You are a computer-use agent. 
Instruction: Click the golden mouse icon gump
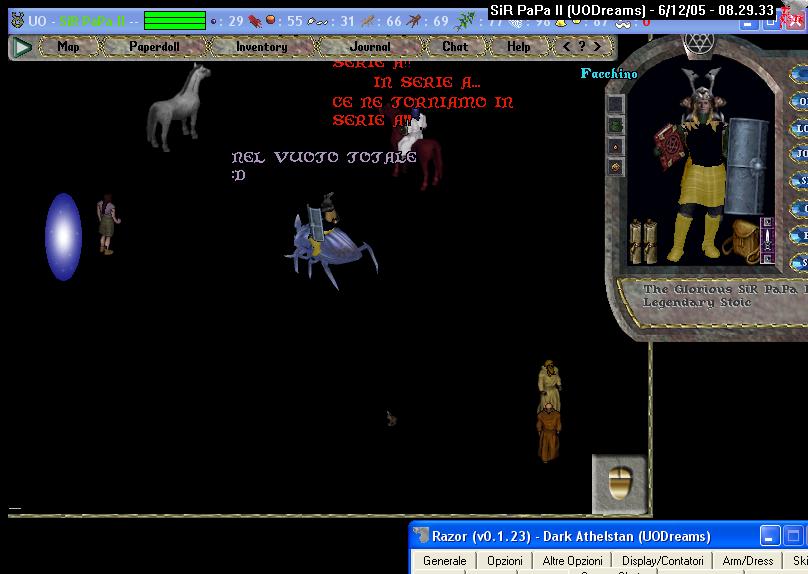619,484
